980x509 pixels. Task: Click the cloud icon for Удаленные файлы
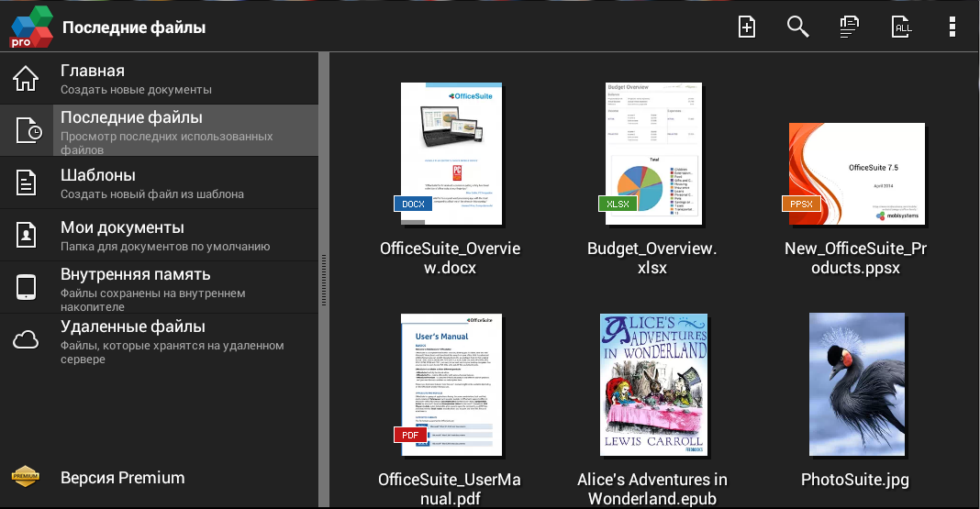tap(26, 341)
